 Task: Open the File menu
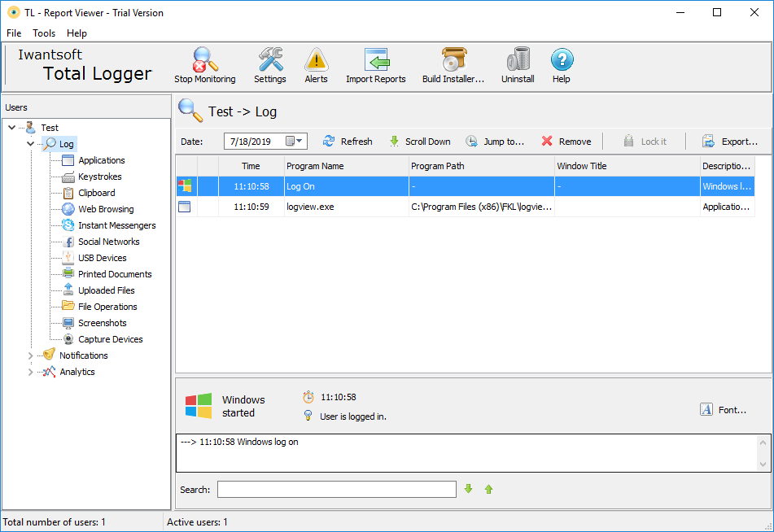point(14,33)
